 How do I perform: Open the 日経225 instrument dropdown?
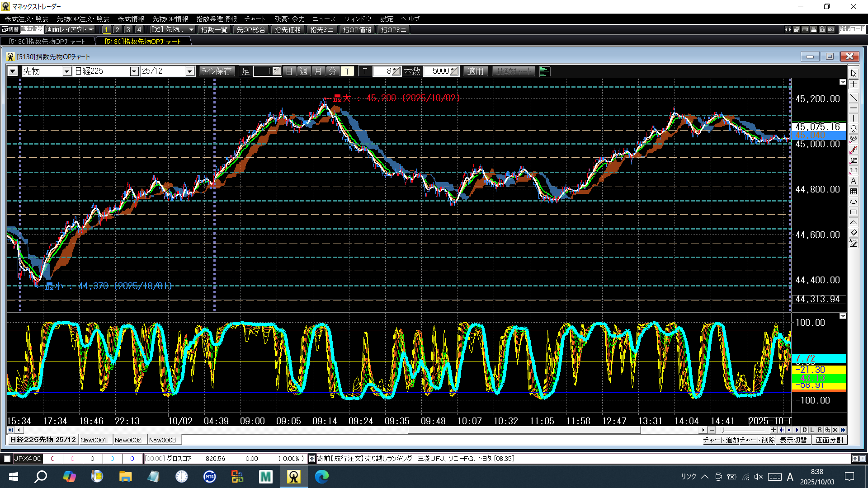coord(134,71)
